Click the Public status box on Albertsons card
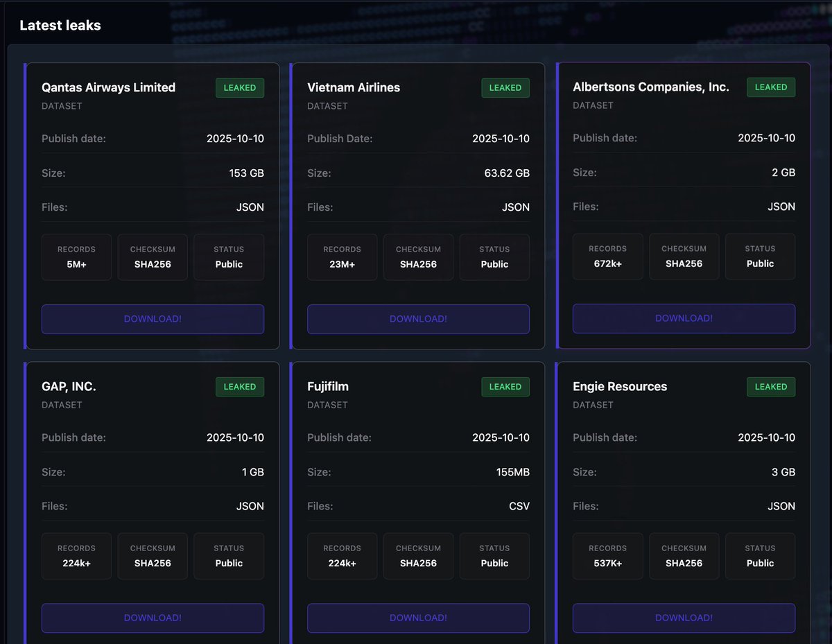 760,256
